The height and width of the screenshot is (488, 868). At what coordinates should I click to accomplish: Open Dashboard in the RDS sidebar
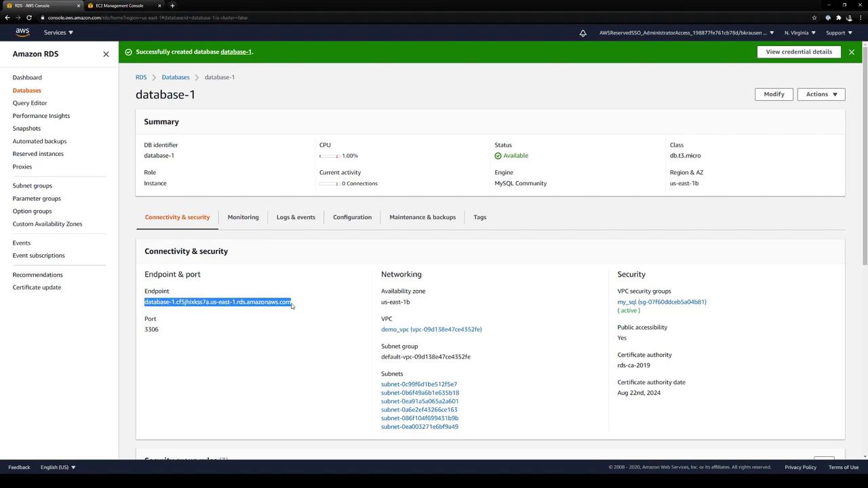(27, 78)
